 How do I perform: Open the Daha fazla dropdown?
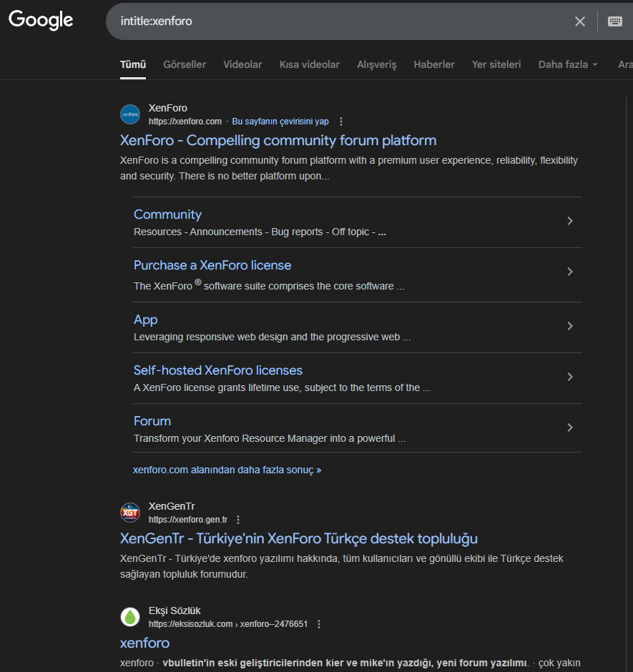[568, 65]
